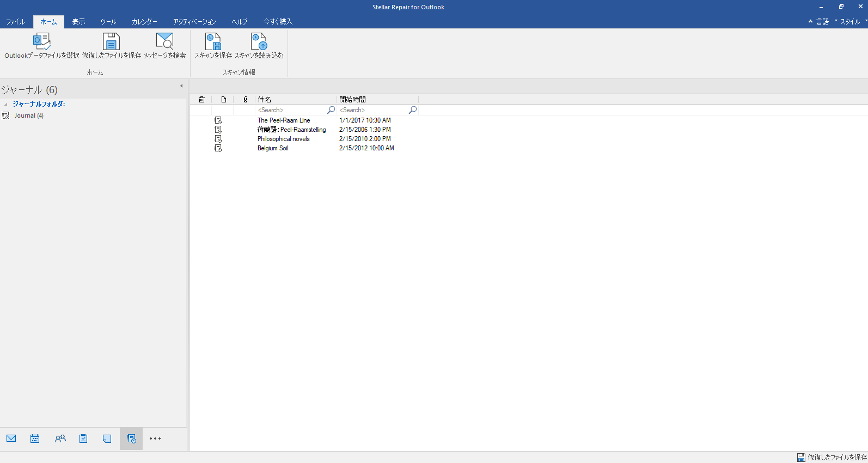Open Calendar view in bottom navigation

pos(35,438)
